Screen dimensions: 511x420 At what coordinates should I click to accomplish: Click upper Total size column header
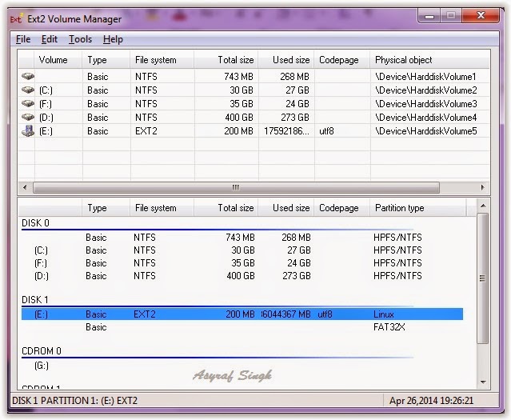pyautogui.click(x=226, y=60)
